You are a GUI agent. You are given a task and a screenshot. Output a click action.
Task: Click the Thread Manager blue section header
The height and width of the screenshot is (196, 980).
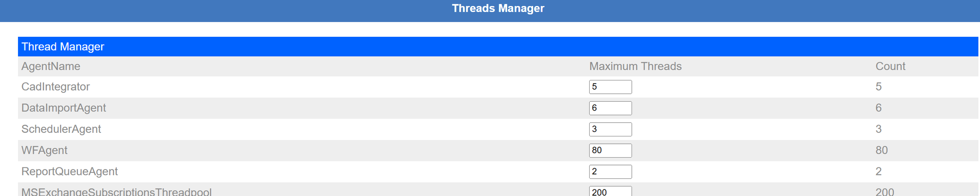click(x=498, y=47)
